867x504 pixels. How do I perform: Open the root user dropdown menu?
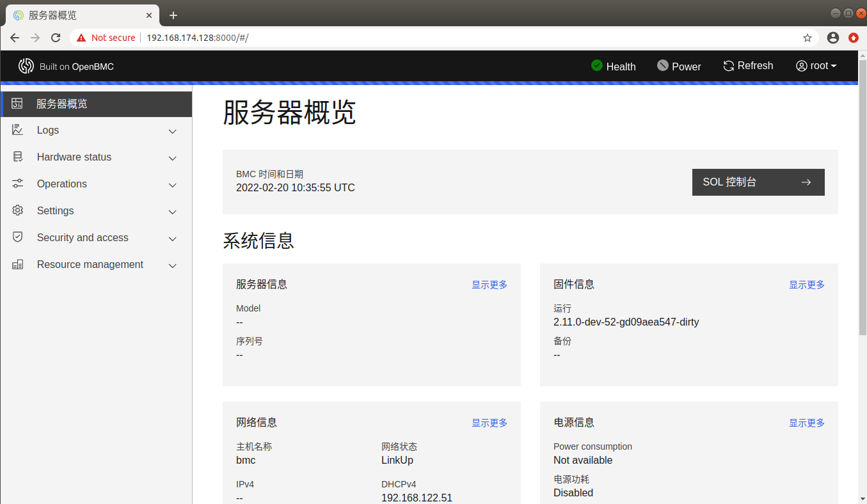point(816,66)
